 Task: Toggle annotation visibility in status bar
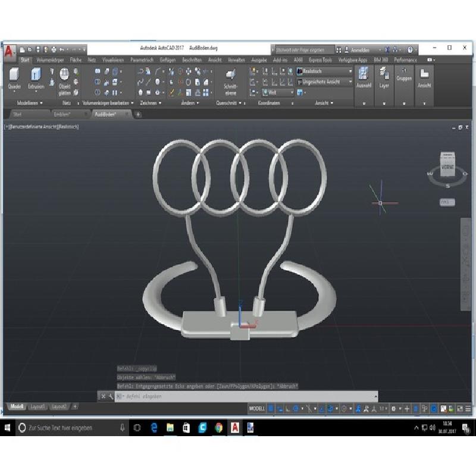[358, 409]
